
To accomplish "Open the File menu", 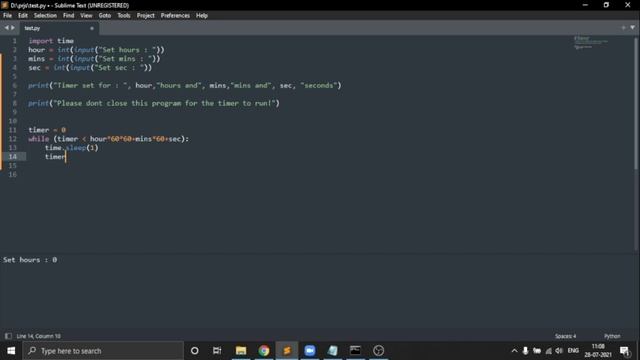I will coord(7,16).
